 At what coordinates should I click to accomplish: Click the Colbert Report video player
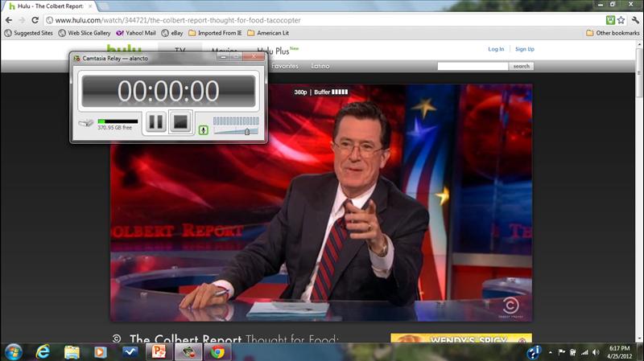tap(321, 203)
